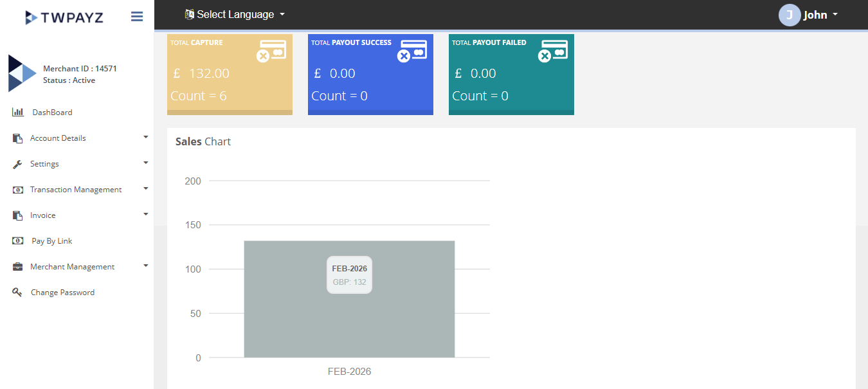Open the John user dropdown menu
The width and height of the screenshot is (868, 389).
pyautogui.click(x=820, y=15)
